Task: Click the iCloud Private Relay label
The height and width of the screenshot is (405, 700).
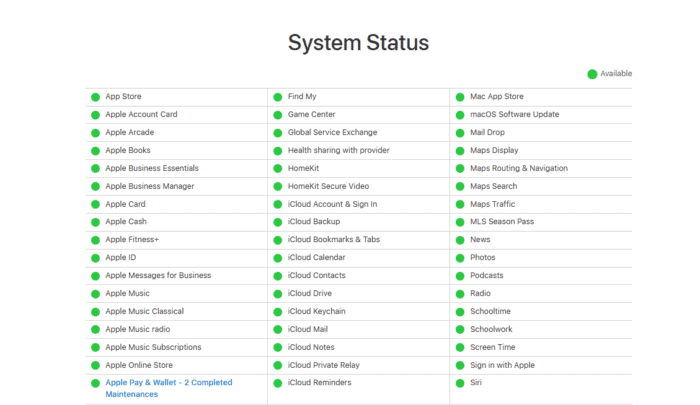Action: 324,365
